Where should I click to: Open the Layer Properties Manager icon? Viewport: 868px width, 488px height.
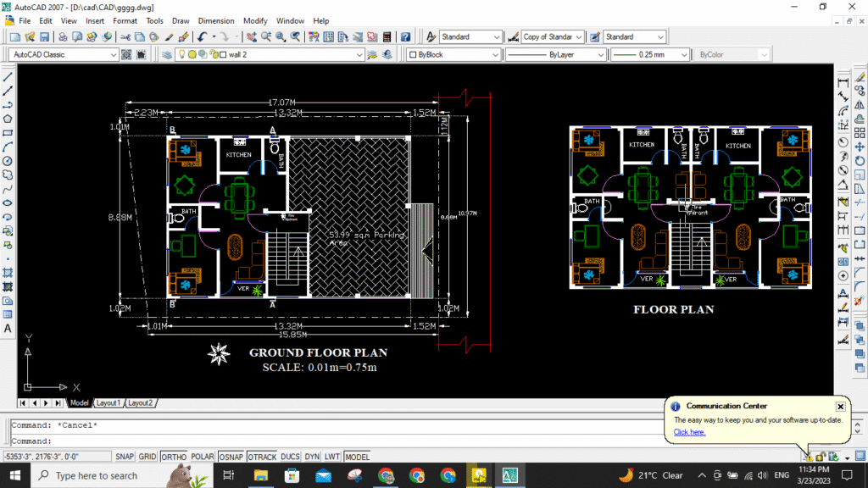point(167,55)
